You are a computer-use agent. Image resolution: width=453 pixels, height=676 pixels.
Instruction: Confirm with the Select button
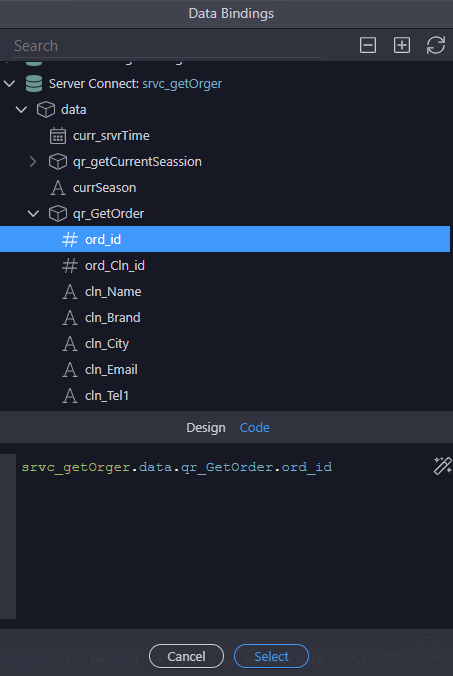pos(271,656)
